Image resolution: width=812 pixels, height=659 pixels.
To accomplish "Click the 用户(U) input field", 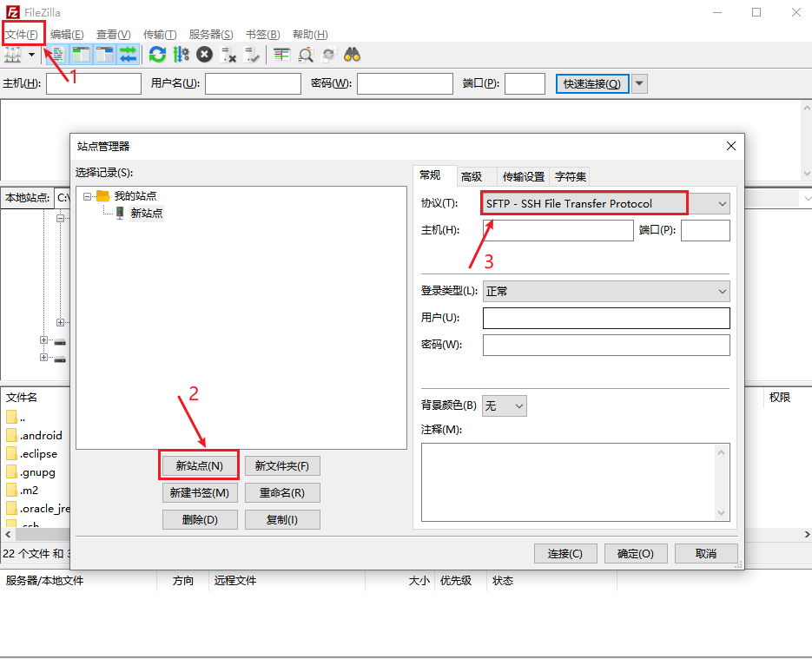I will coord(606,318).
